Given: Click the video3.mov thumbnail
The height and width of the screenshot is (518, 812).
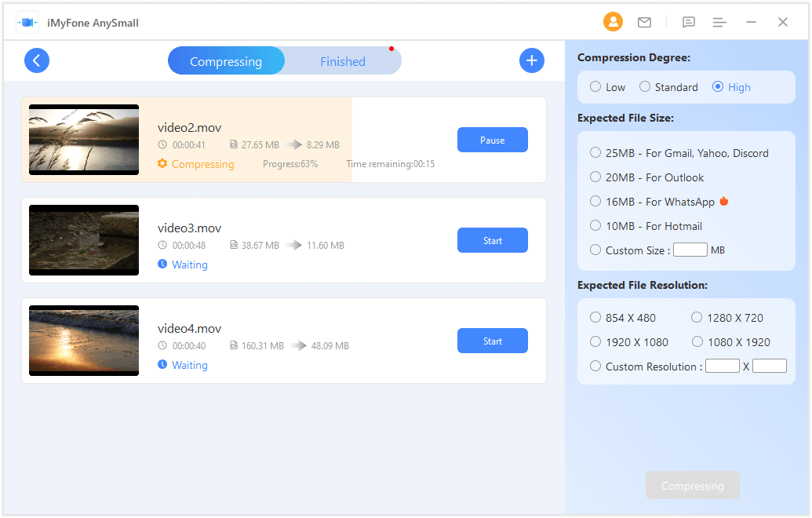Looking at the screenshot, I should coord(84,240).
